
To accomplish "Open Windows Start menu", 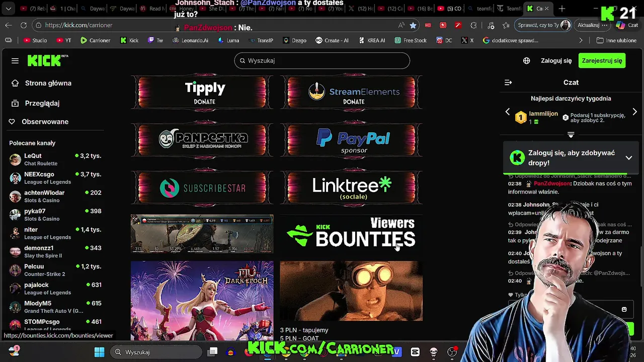I will tap(99, 352).
